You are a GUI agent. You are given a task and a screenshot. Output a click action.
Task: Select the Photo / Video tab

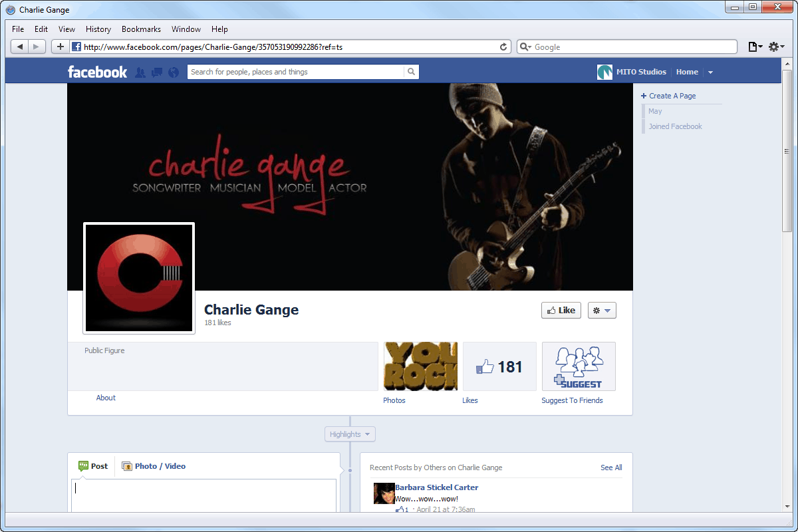coord(154,466)
